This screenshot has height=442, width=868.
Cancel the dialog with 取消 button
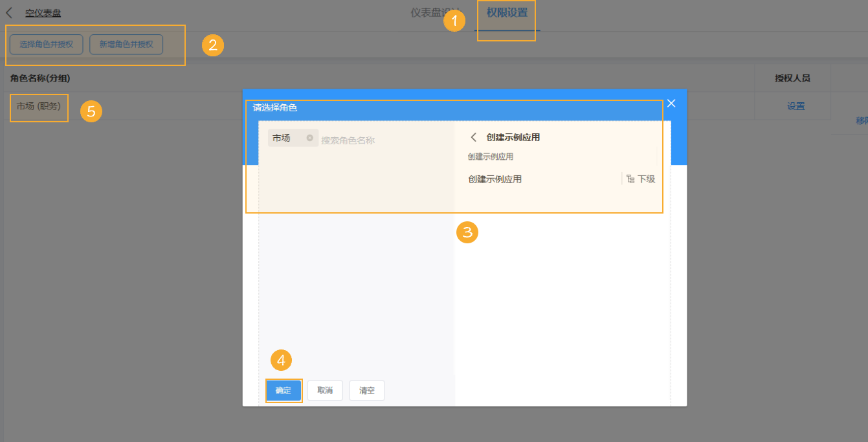325,390
